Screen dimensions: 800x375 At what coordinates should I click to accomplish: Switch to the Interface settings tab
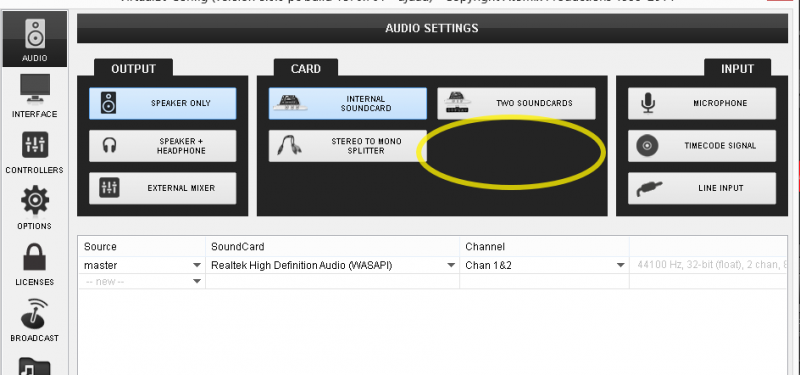tap(35, 96)
